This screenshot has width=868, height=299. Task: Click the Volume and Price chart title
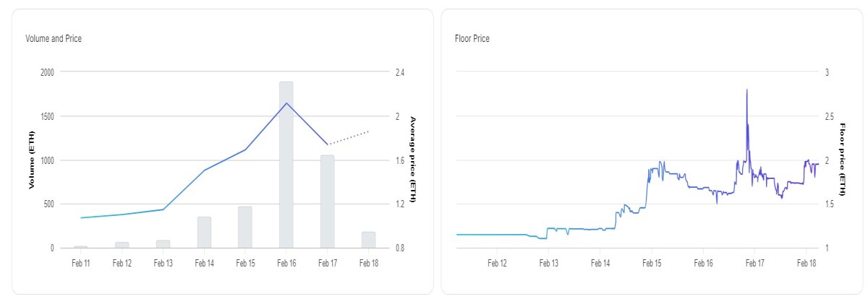(x=54, y=38)
